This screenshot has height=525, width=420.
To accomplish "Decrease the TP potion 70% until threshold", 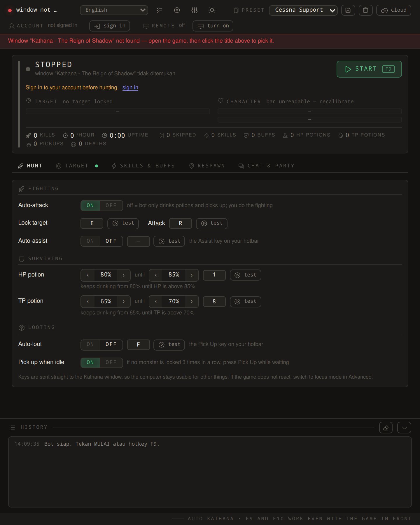I will [x=156, y=302].
